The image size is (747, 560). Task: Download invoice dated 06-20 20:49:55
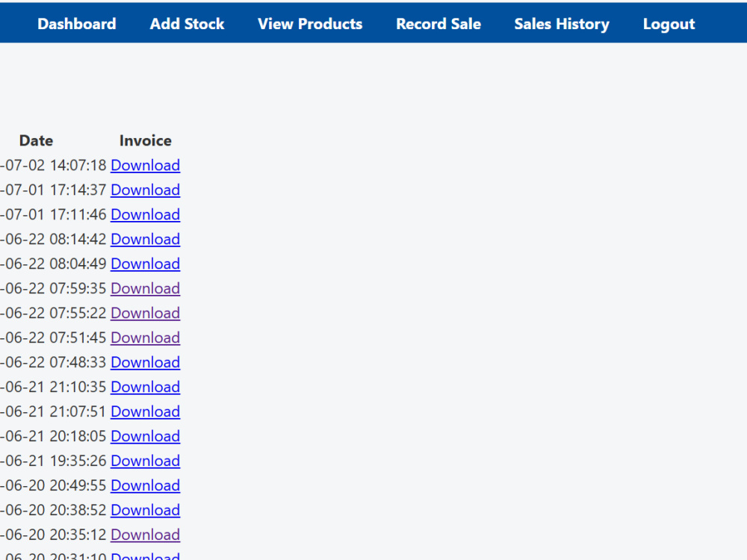(x=146, y=486)
